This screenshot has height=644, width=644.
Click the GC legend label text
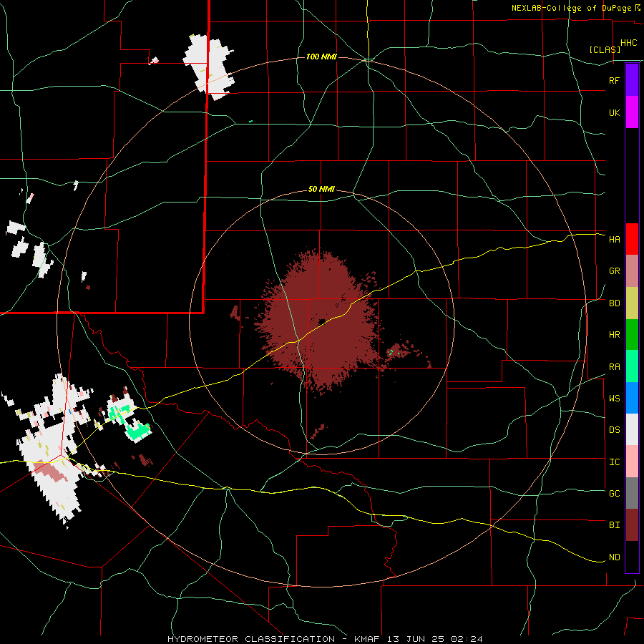click(x=614, y=493)
